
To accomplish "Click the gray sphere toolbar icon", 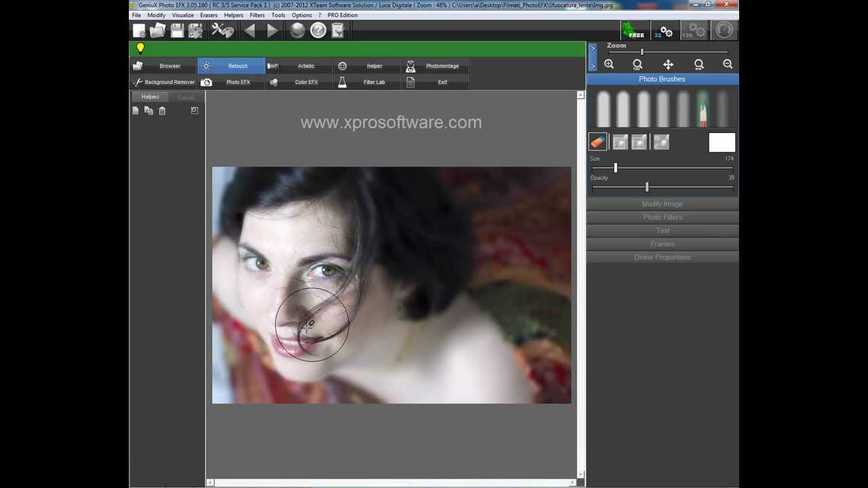I will tap(297, 30).
